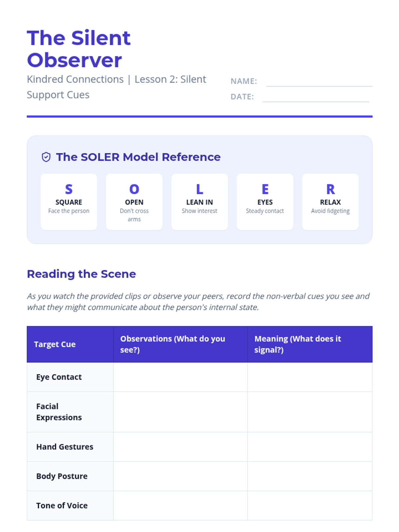399x532 pixels.
Task: Select the L Lean In card
Action: click(199, 202)
